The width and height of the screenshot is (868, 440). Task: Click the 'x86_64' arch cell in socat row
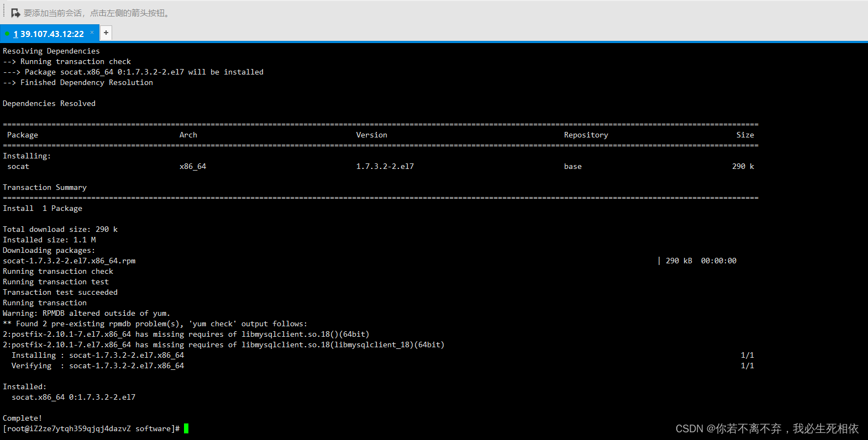pos(193,166)
